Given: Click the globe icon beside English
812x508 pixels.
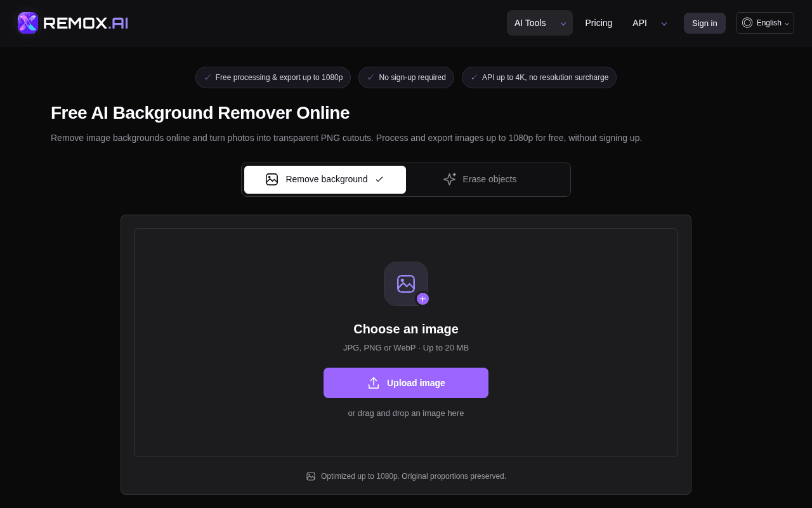Looking at the screenshot, I should (x=747, y=23).
